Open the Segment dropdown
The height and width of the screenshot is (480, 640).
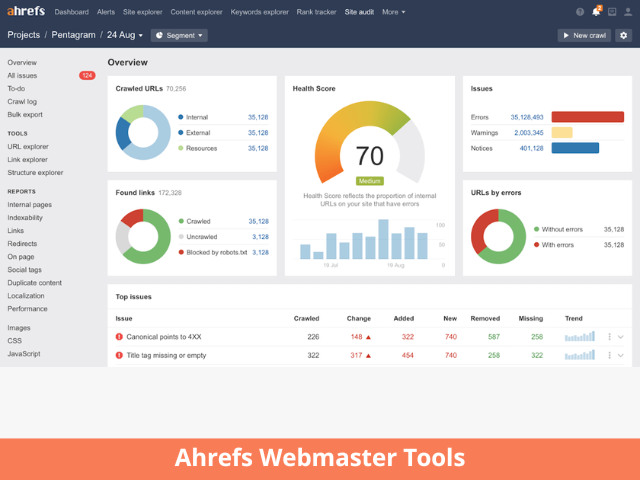(179, 36)
